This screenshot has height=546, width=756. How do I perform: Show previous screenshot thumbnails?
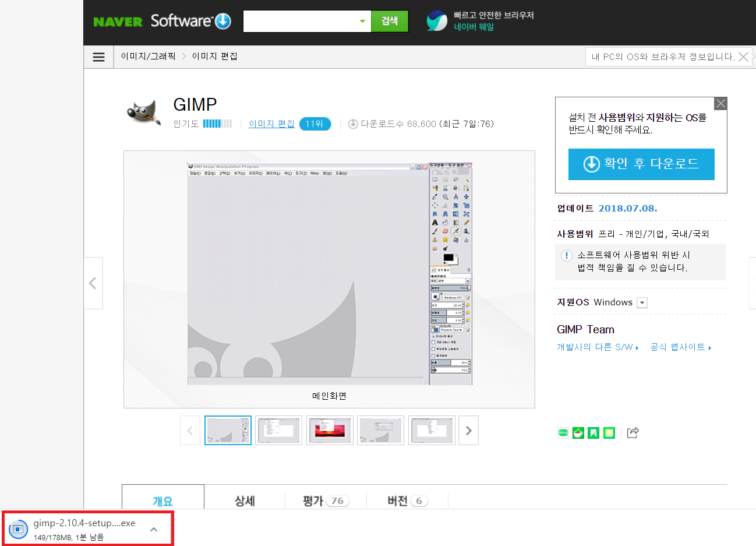click(190, 431)
